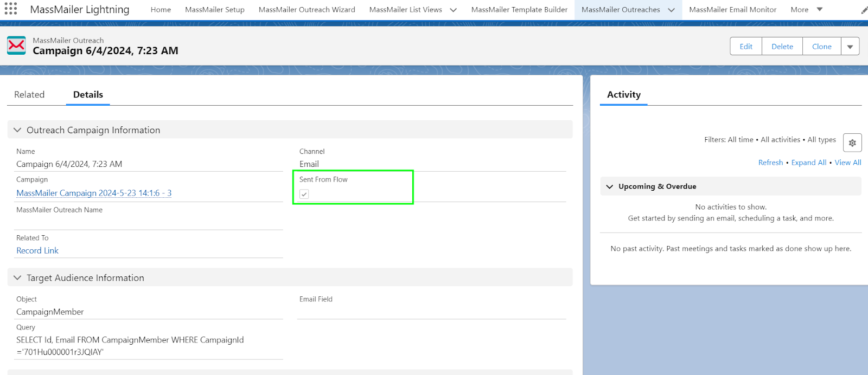Click the Edit button

[x=746, y=47]
